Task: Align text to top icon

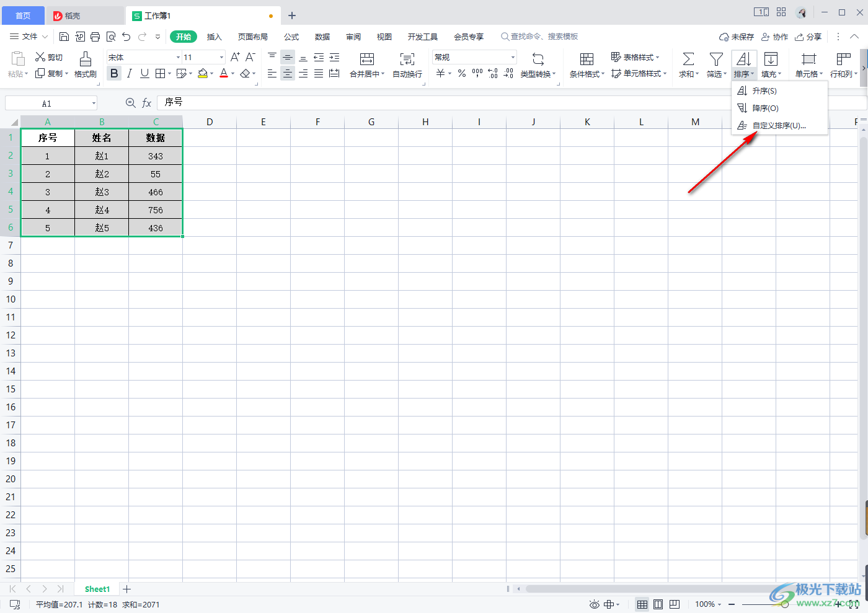Action: point(272,57)
